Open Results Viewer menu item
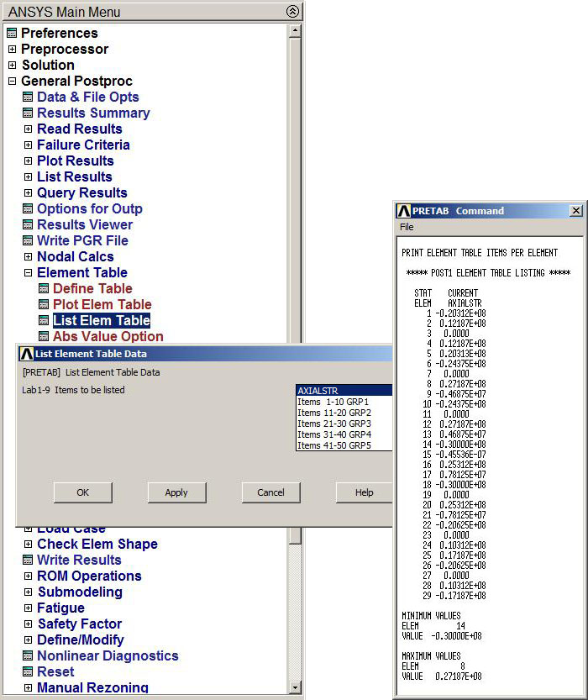 pos(85,224)
